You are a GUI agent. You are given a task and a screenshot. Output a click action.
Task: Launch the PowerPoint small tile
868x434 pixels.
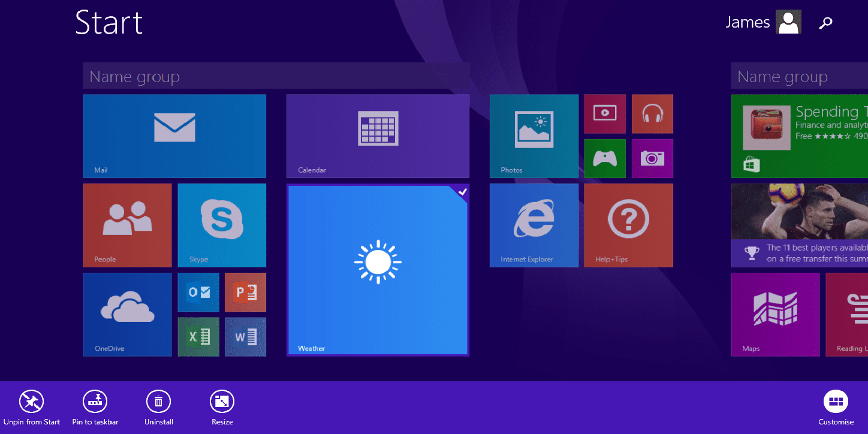[x=246, y=293]
